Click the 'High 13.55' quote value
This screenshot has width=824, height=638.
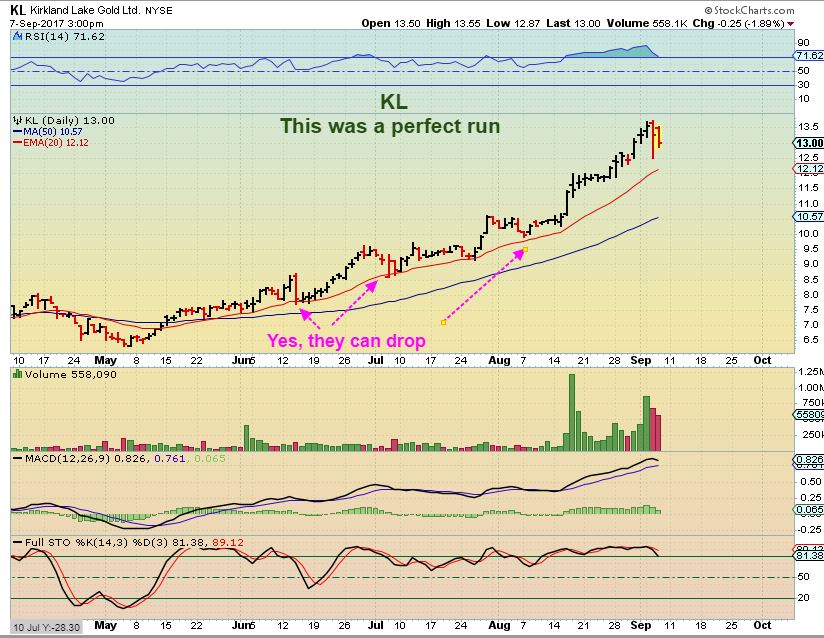[x=454, y=24]
